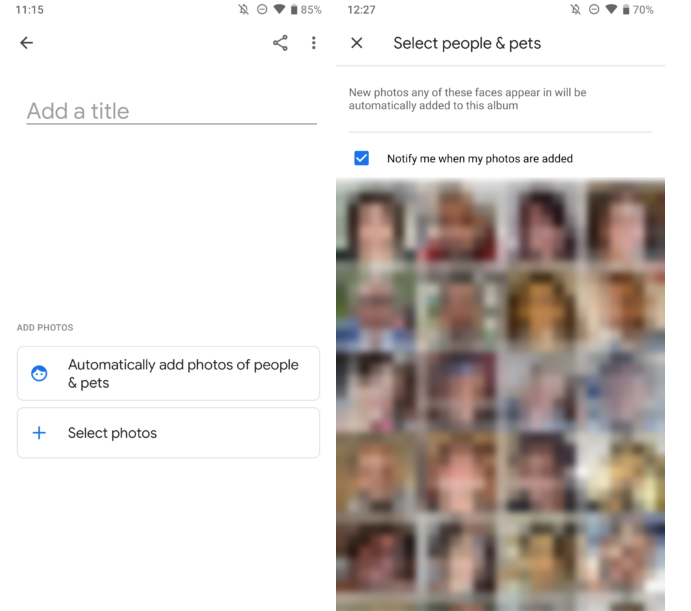This screenshot has height=611, width=691.
Task: Tap the 11:15 clock in status bar
Action: [30, 10]
